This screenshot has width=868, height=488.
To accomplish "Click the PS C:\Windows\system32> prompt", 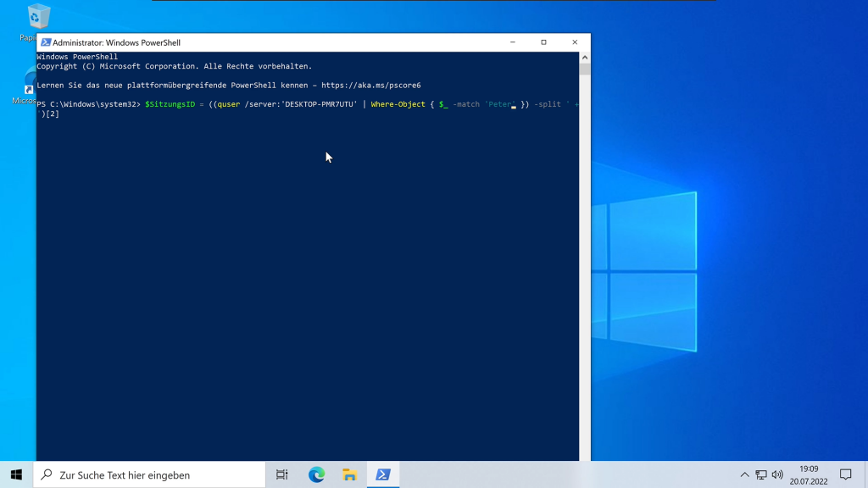I will (x=88, y=104).
